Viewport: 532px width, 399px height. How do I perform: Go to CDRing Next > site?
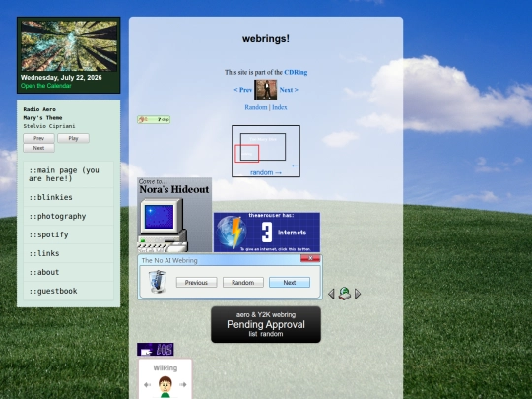289,90
